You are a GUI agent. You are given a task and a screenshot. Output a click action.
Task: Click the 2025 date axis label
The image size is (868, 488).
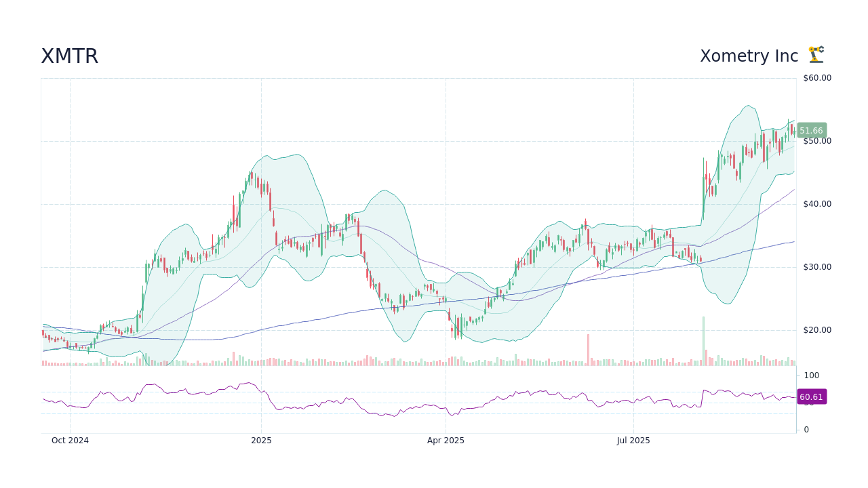click(261, 441)
